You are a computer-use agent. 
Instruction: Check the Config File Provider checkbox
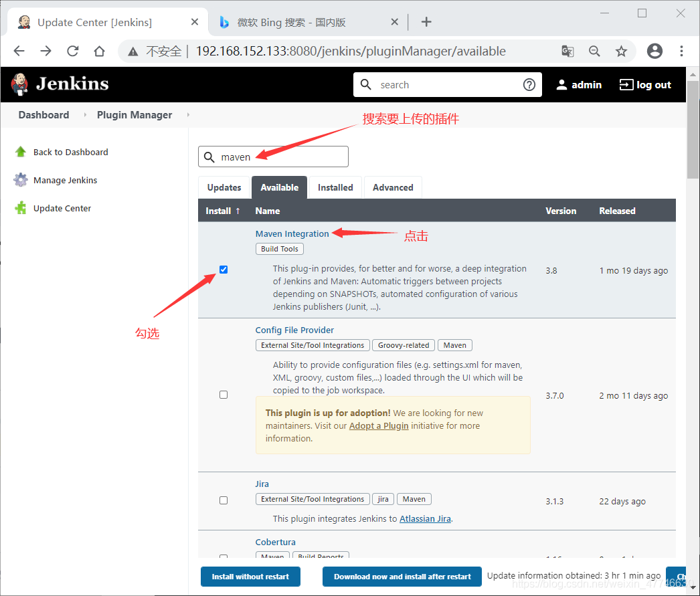tap(224, 395)
